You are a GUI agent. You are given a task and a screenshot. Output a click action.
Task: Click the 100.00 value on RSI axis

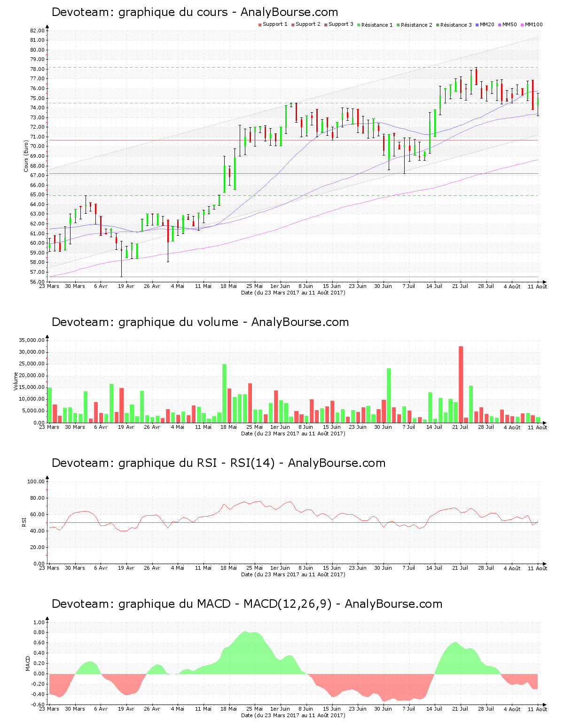point(36,481)
